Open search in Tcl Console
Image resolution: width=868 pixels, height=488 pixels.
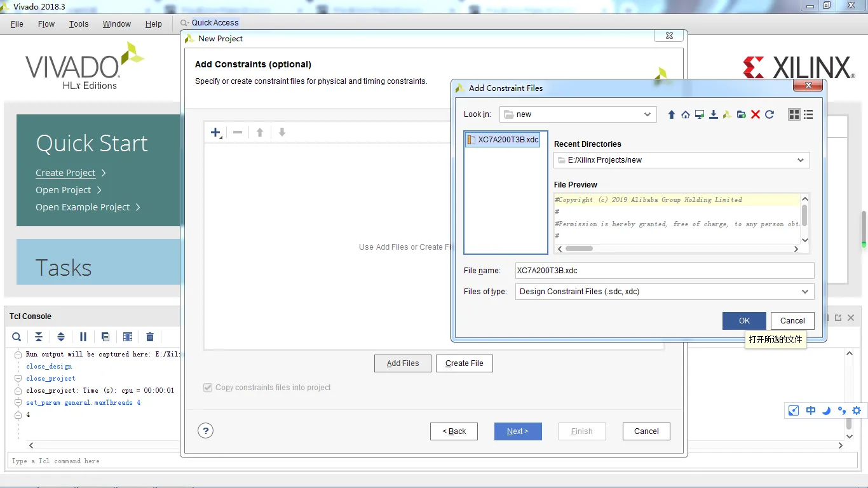(17, 337)
